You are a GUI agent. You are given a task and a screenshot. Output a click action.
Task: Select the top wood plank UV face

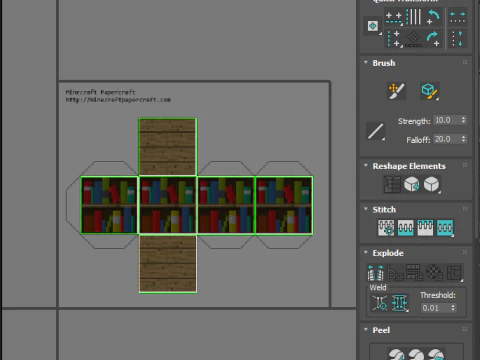168,147
